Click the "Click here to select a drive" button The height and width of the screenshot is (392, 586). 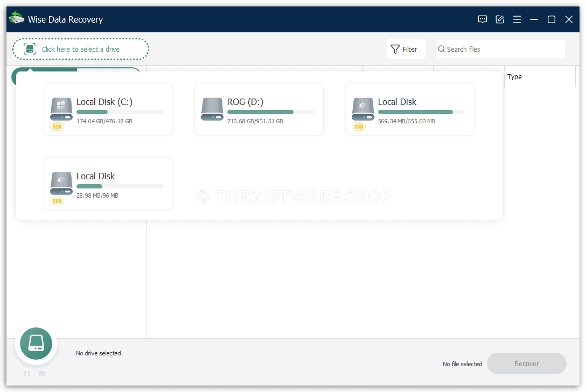click(81, 49)
